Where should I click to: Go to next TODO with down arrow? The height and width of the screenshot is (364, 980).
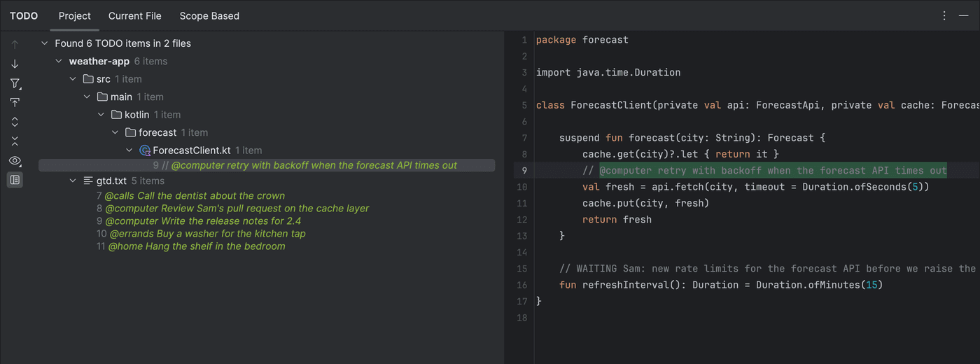coord(15,64)
